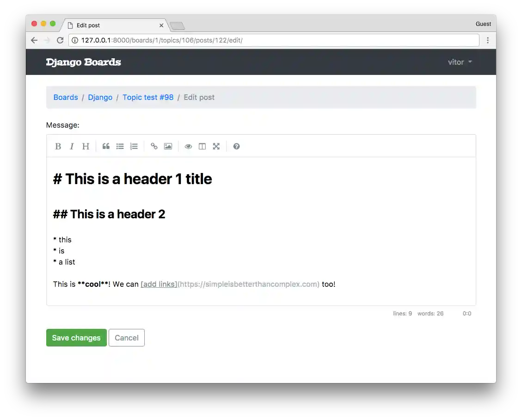Screen dimensions: 522x420
Task: Toggle bold formatting in the editor toolbar
Action: (58, 146)
